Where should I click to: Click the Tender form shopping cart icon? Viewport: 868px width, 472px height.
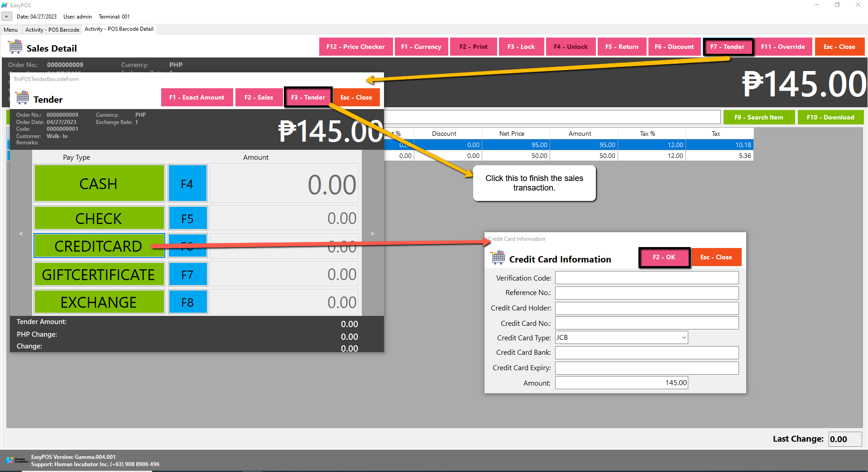pos(23,98)
